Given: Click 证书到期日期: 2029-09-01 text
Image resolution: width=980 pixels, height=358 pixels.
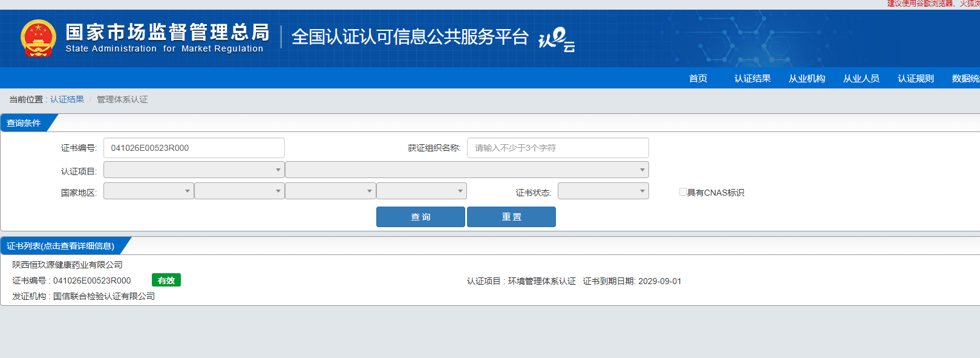Looking at the screenshot, I should pyautogui.click(x=632, y=281).
